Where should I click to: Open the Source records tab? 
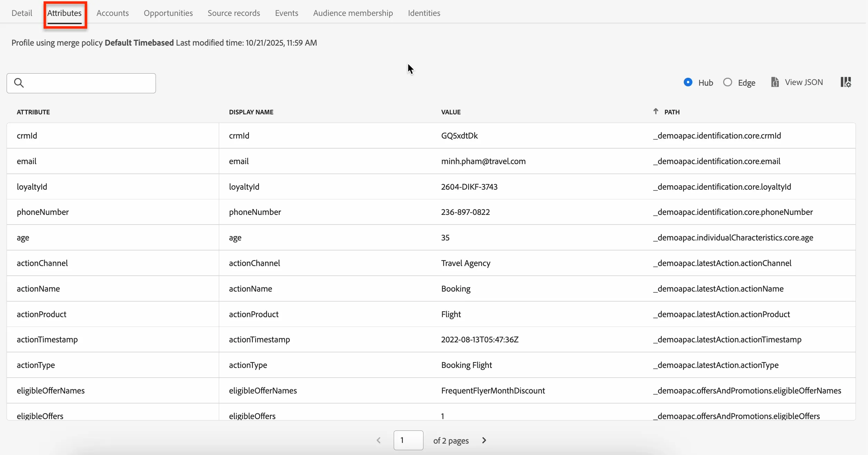tap(234, 13)
